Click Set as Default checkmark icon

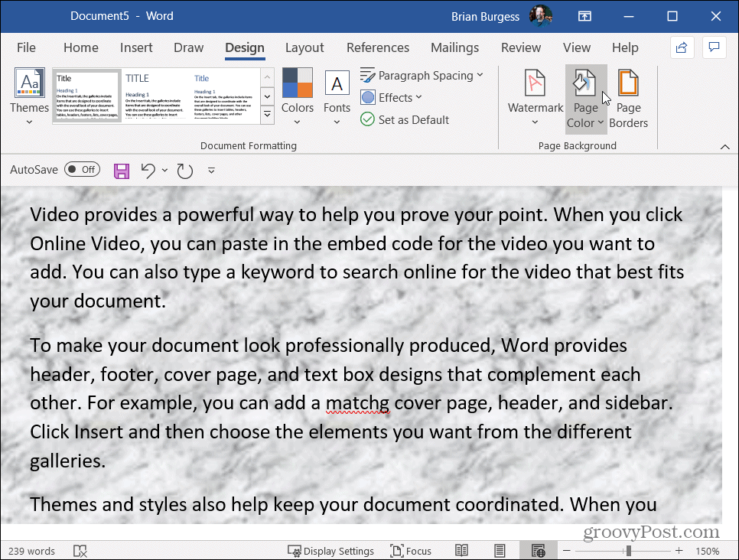[367, 119]
